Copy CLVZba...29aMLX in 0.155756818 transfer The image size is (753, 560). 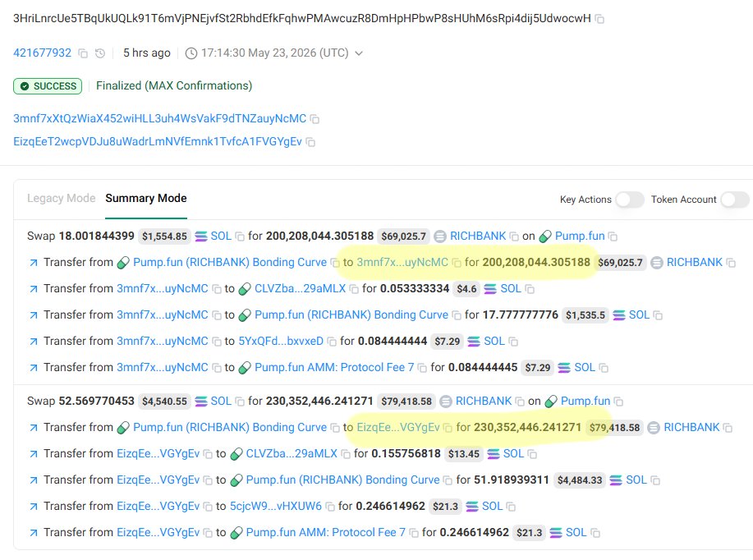click(x=345, y=454)
